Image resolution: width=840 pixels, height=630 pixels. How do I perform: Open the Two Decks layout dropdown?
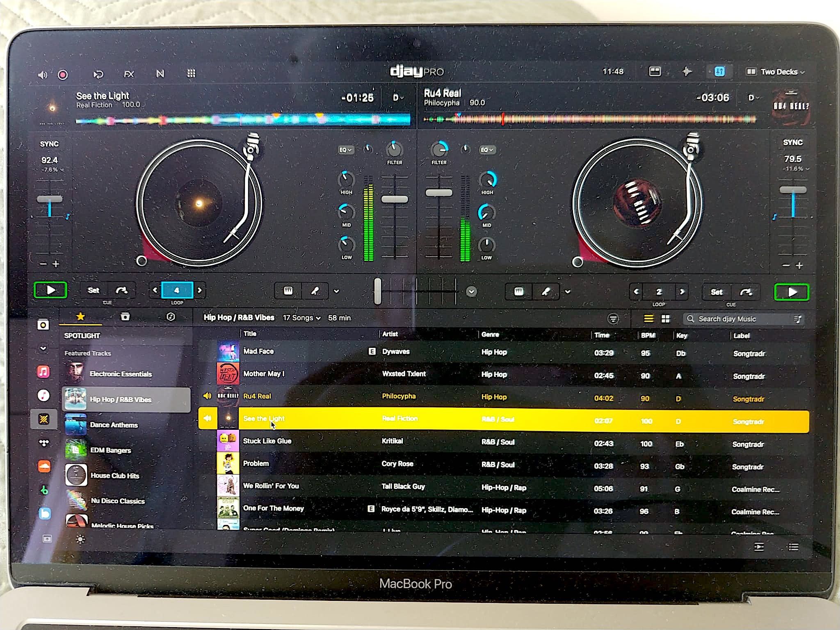click(x=775, y=72)
